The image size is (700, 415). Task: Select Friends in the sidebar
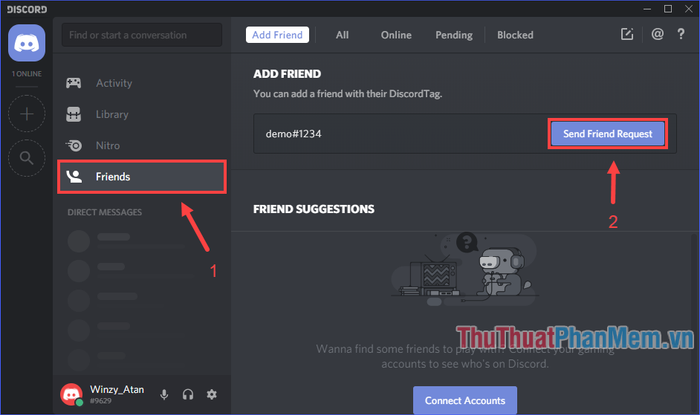(x=113, y=177)
